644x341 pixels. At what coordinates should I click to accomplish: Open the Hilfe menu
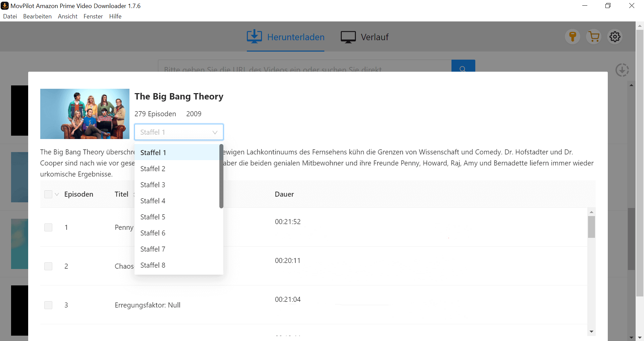click(x=115, y=16)
